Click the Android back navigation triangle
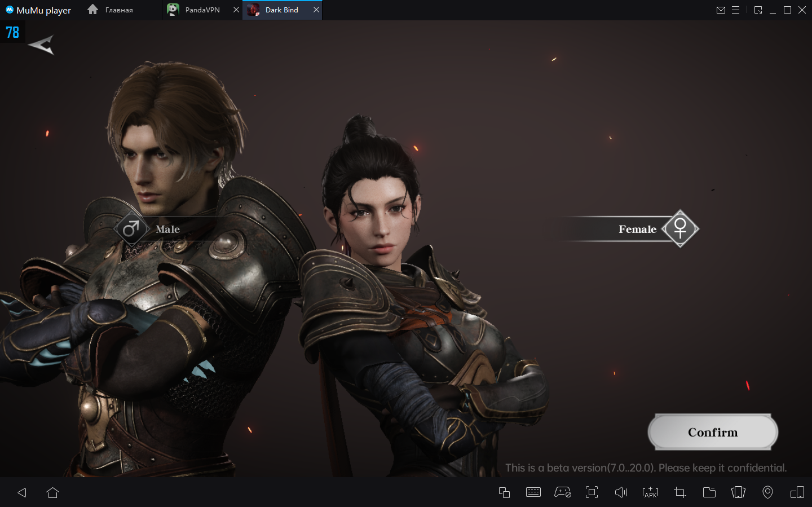This screenshot has height=507, width=812. (x=22, y=492)
